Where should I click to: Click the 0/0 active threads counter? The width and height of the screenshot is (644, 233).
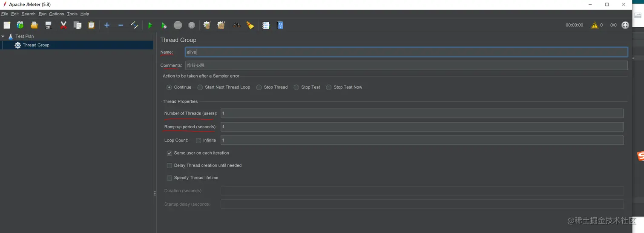point(613,25)
